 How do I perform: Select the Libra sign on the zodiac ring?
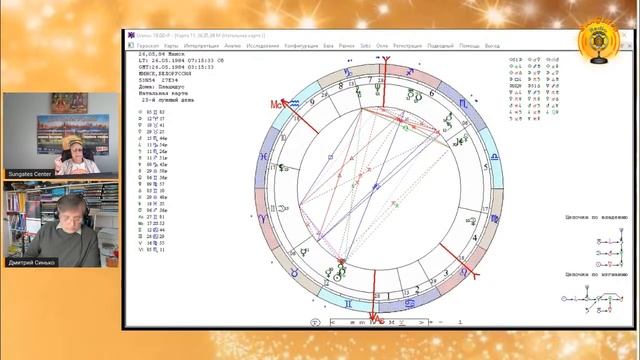pos(494,157)
